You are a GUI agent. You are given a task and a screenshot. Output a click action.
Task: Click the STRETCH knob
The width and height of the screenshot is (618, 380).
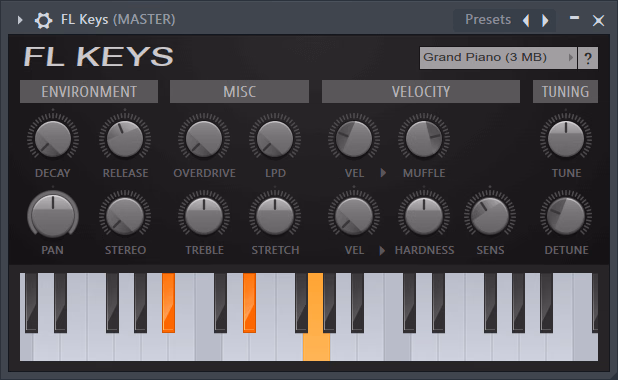275,216
